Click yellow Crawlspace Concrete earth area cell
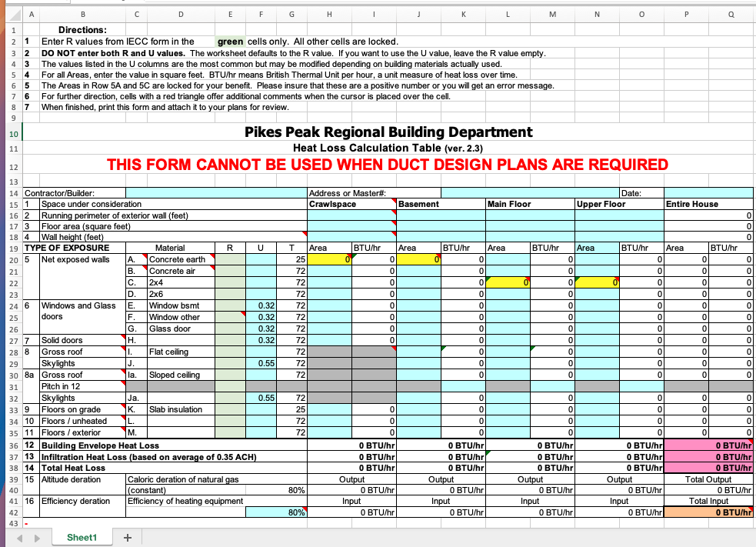The image size is (756, 547). (x=329, y=259)
